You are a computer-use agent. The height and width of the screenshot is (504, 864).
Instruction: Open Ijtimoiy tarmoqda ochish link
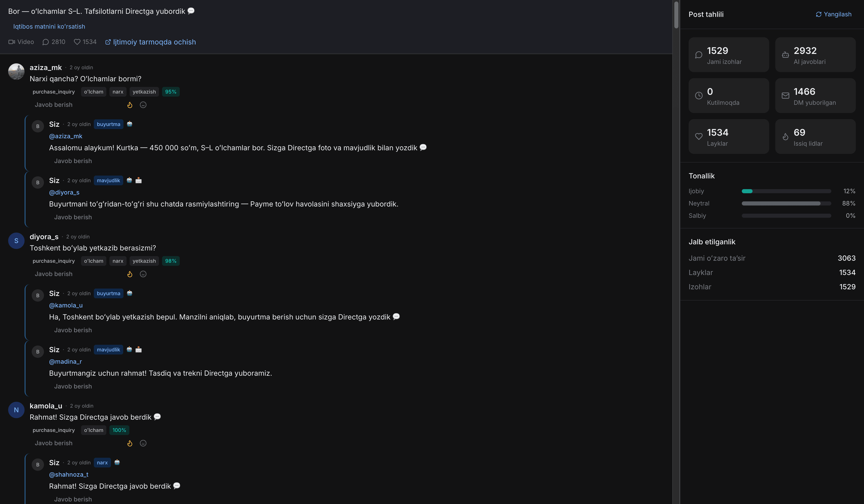pyautogui.click(x=151, y=42)
